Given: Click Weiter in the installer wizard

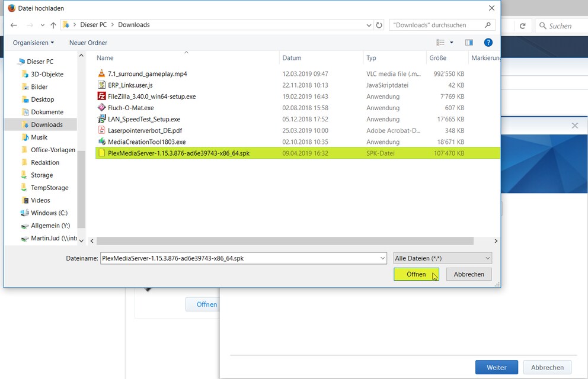Looking at the screenshot, I should pyautogui.click(x=497, y=367).
